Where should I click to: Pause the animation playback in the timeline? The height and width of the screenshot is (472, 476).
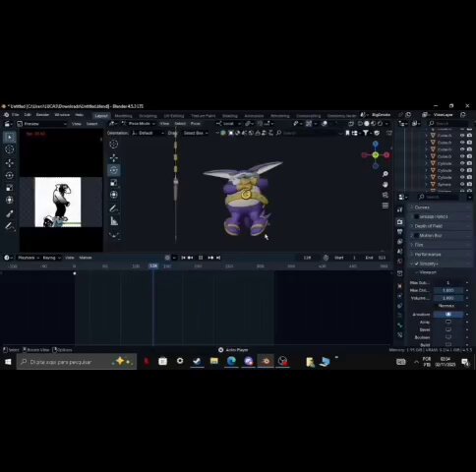click(201, 258)
